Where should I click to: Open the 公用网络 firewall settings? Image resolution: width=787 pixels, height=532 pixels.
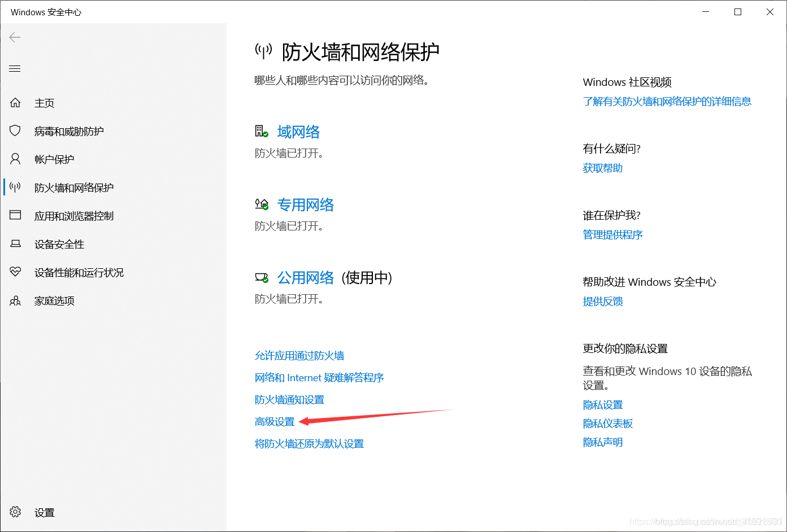[x=306, y=278]
